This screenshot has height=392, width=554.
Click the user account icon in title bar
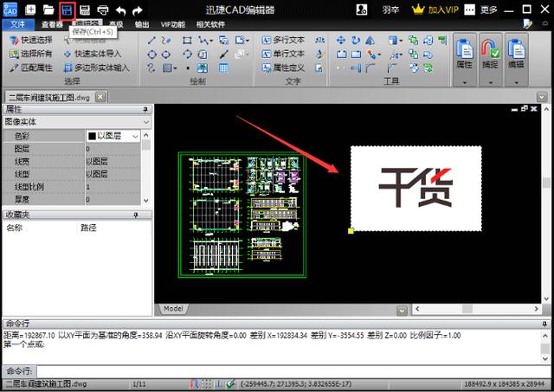362,10
